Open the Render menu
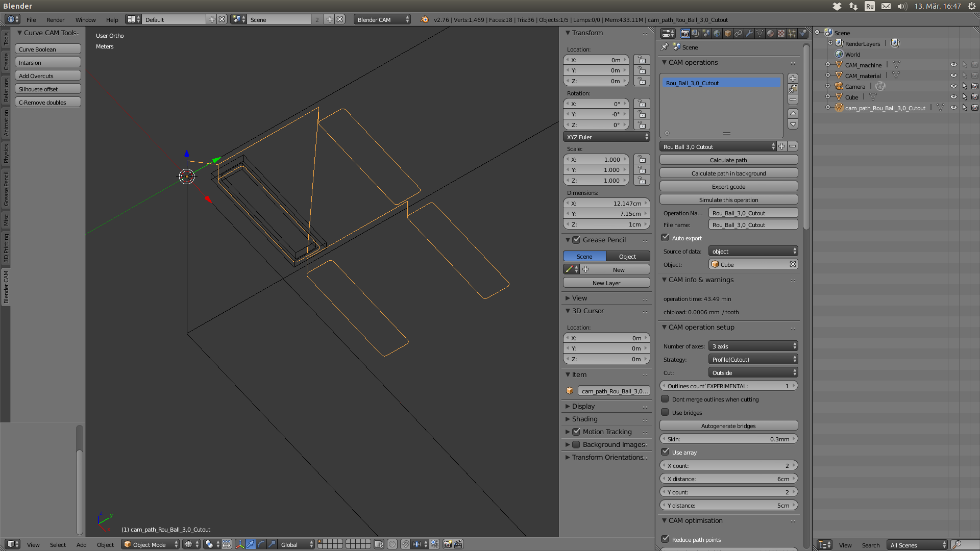The width and height of the screenshot is (980, 551). [x=55, y=20]
